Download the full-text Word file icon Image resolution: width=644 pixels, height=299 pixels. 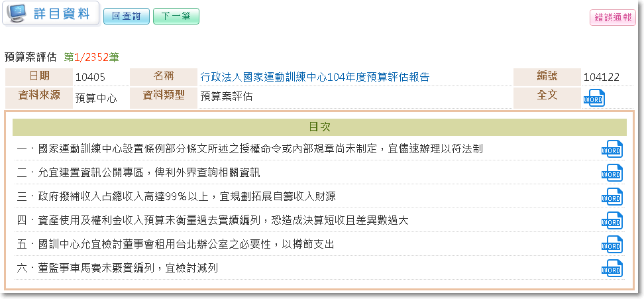[594, 98]
